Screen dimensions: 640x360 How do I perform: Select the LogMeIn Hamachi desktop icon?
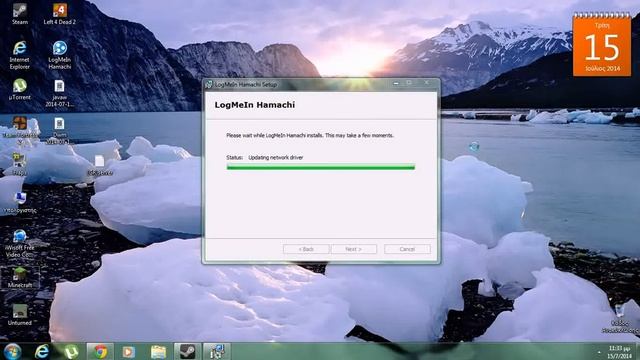[60, 55]
